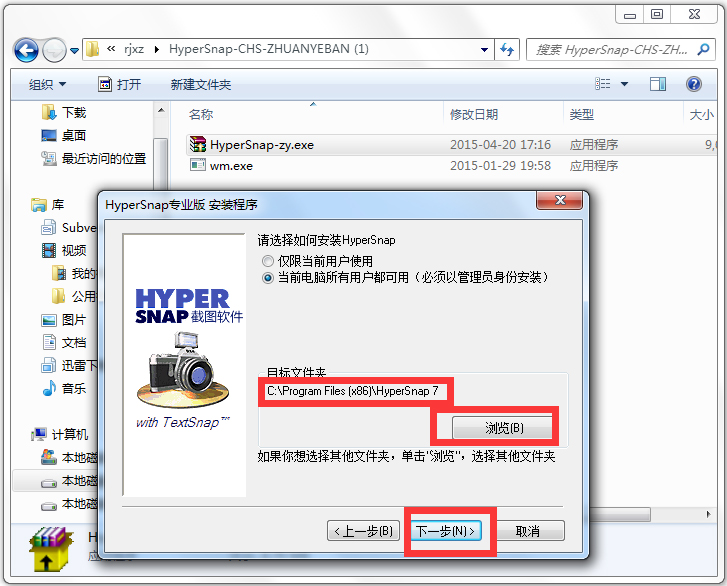
Task: Click the navigation pane scroll up arrow
Action: [x=160, y=110]
